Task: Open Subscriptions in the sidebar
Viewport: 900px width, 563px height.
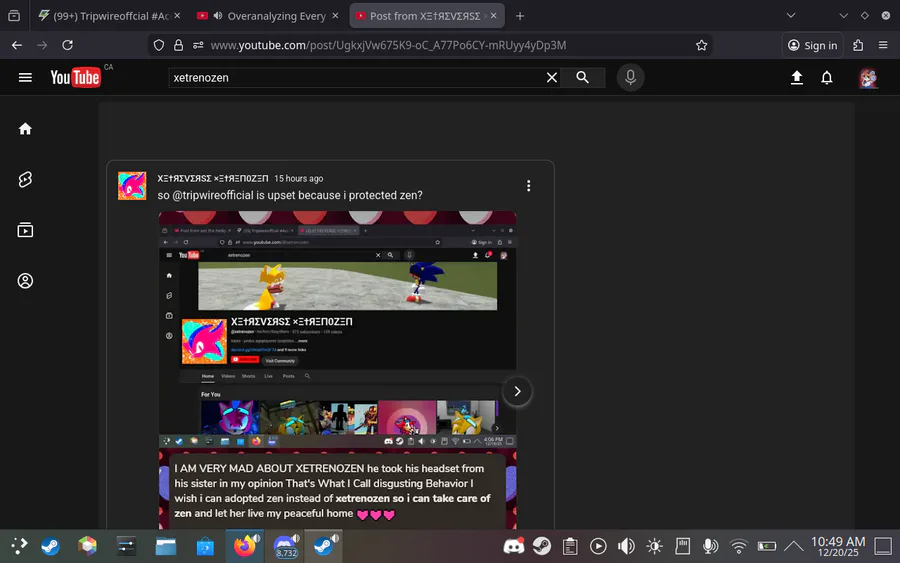Action: click(25, 230)
